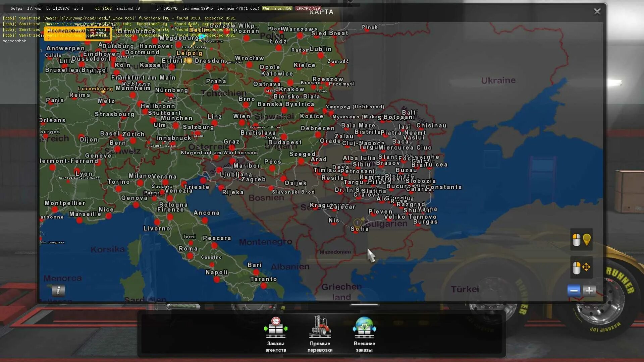
Task: Click the right-mouse pan map hint
Action: [x=581, y=267]
